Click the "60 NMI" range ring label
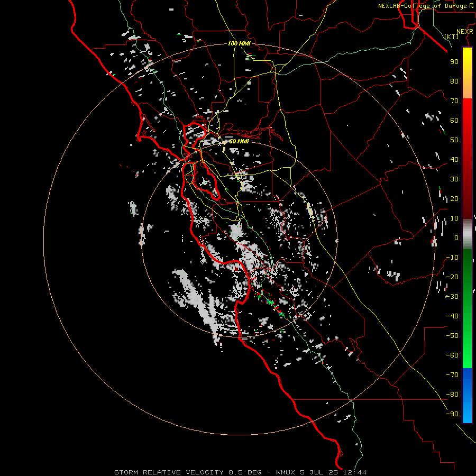The height and width of the screenshot is (476, 476). (x=239, y=141)
